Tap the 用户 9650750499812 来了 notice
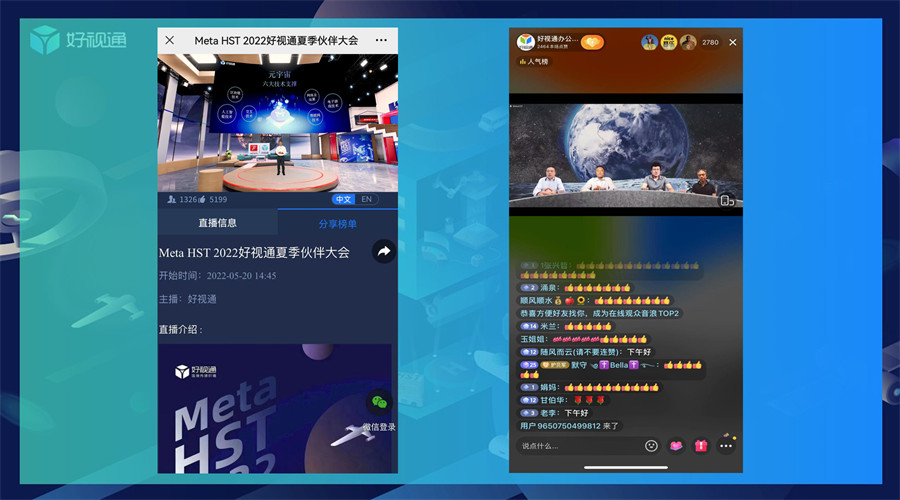Screen dimensions: 900x500 (x=569, y=426)
